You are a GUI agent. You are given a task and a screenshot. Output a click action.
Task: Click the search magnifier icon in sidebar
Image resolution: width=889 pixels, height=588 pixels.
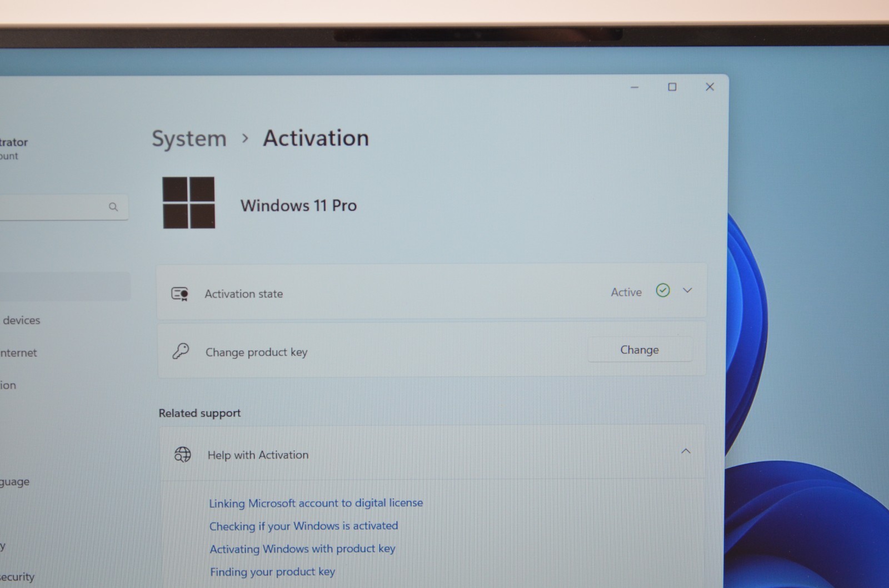coord(113,207)
